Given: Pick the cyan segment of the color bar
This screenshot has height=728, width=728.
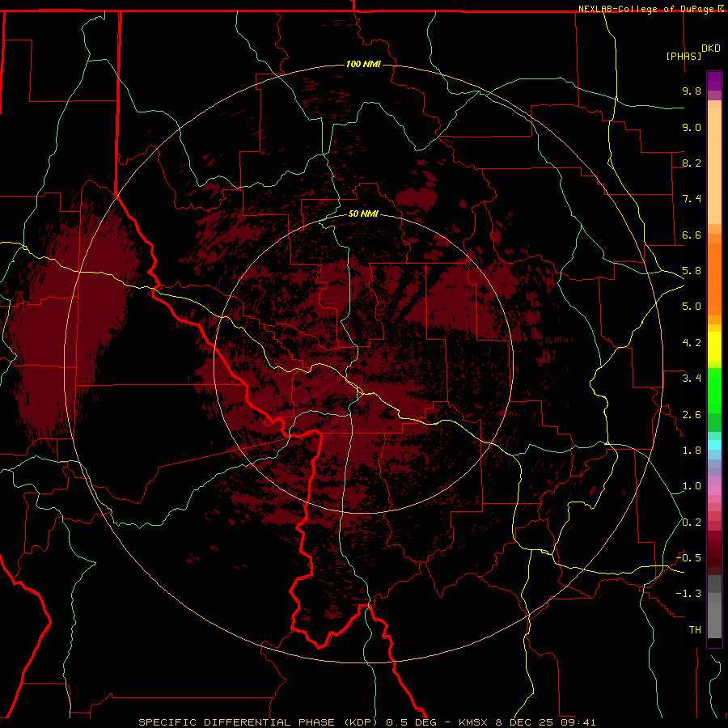Looking at the screenshot, I should pyautogui.click(x=714, y=445).
